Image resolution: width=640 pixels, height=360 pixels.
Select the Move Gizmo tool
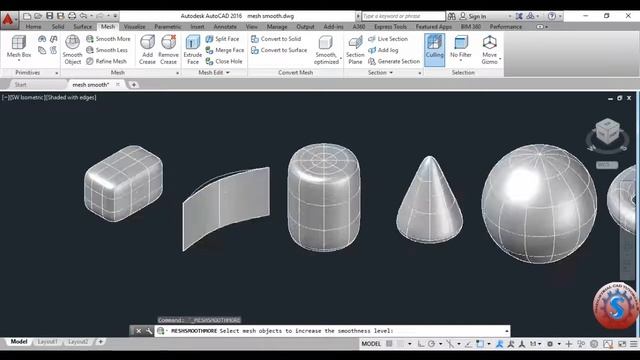tap(489, 49)
